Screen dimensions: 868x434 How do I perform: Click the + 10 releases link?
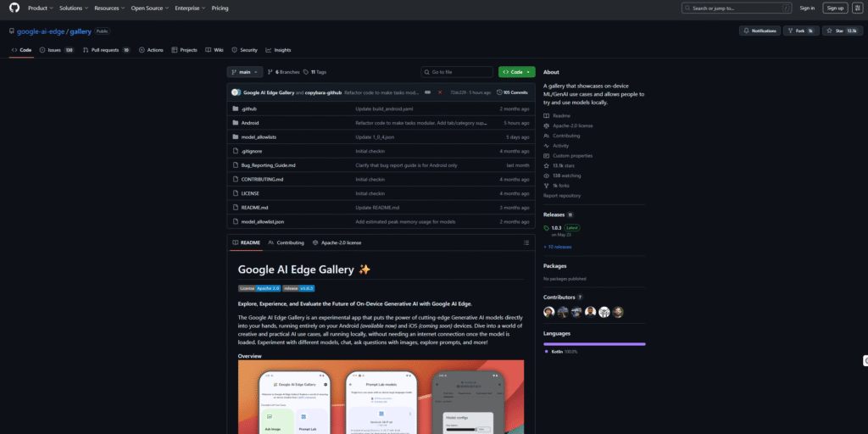558,247
